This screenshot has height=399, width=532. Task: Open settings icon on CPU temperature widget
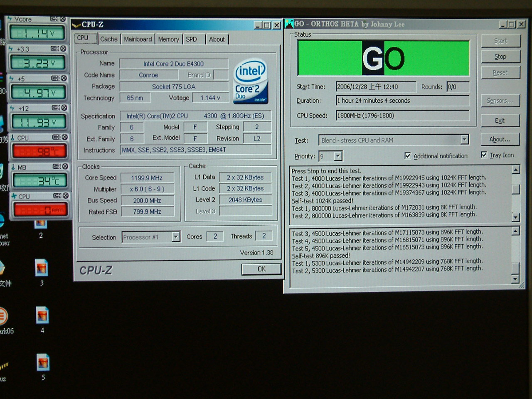pyautogui.click(x=56, y=137)
